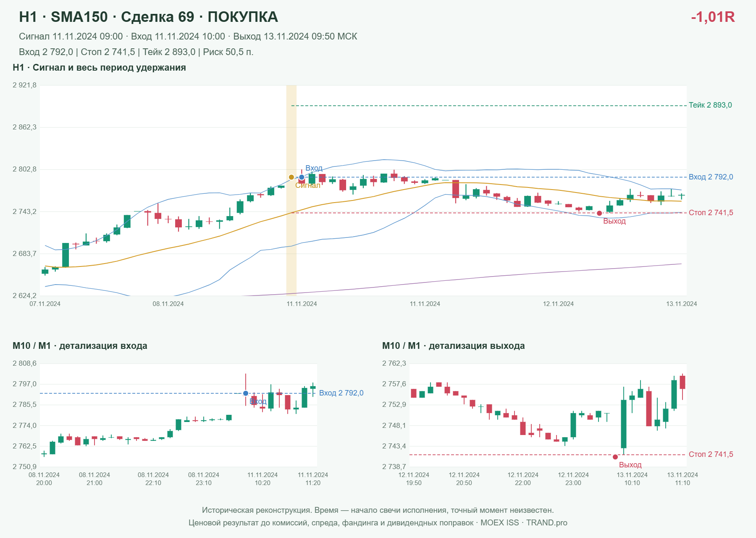Click exit chart time label '12.11.2024 19:50'
Viewport: 756px width, 538px height.
(x=414, y=479)
